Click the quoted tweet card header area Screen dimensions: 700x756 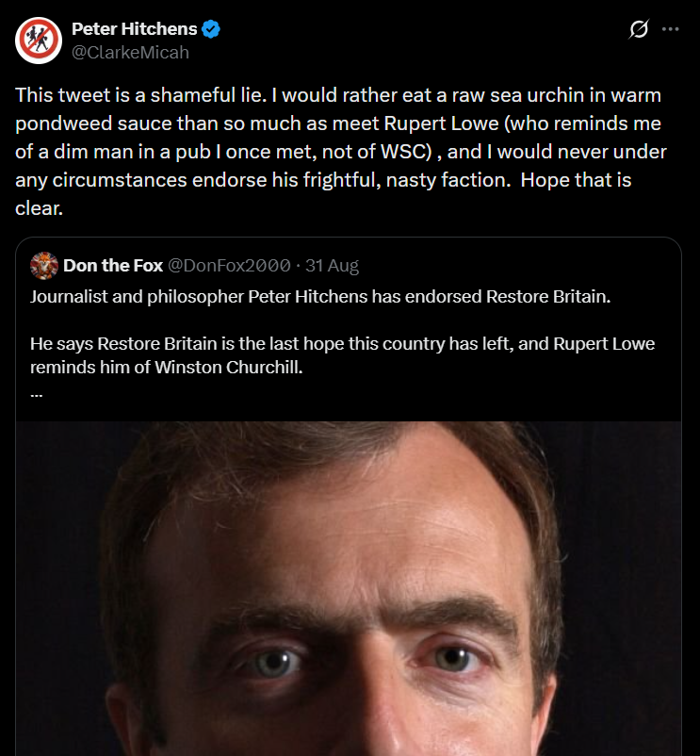coord(195,266)
